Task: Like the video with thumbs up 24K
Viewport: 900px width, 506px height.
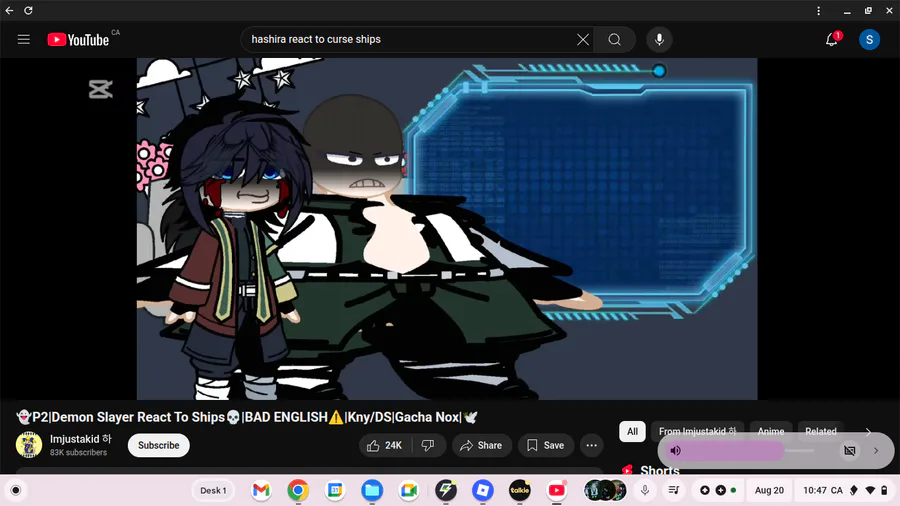Action: point(385,445)
